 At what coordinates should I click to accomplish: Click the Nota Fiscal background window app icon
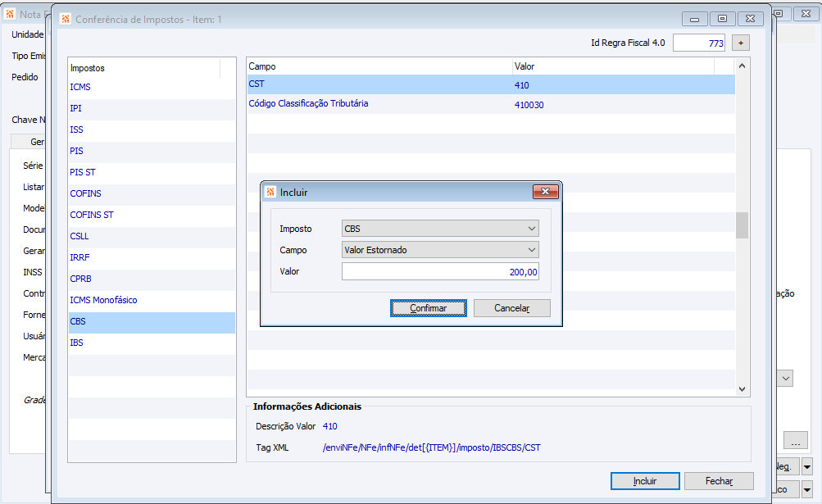coord(10,14)
